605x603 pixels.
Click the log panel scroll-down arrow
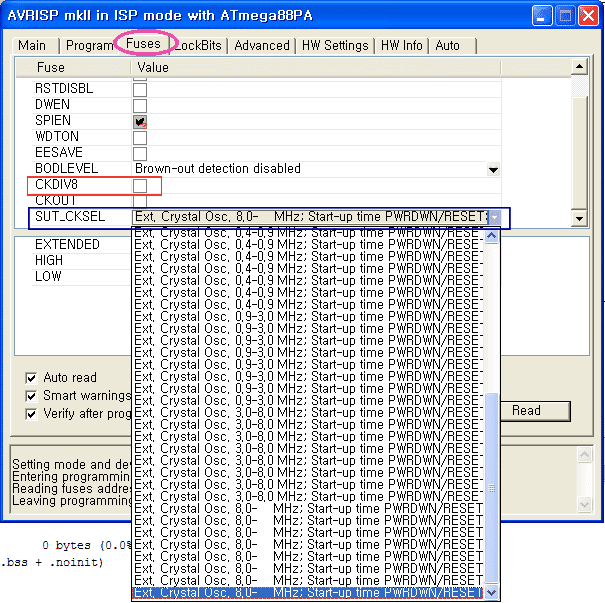coord(585,504)
